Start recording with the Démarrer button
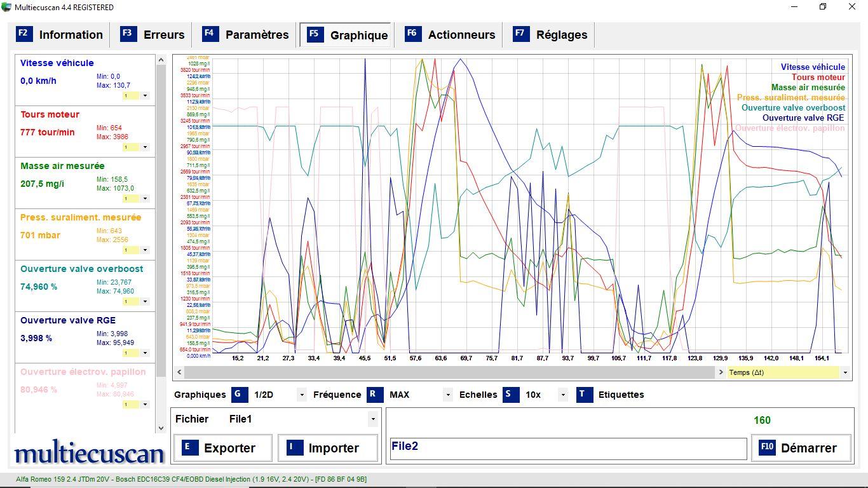This screenshot has height=488, width=868. (802, 448)
